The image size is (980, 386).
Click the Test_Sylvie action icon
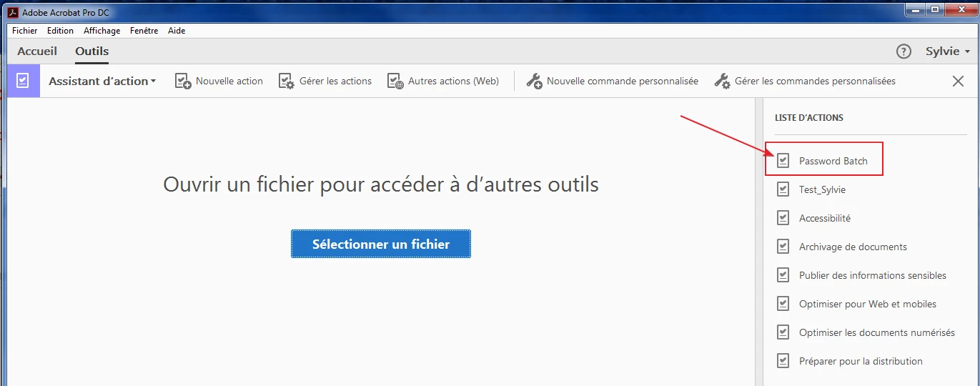(x=783, y=189)
